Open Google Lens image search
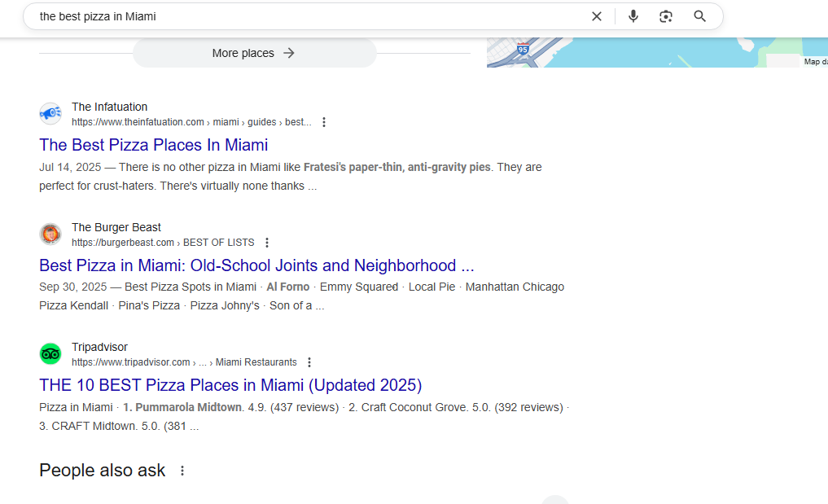 pos(666,16)
